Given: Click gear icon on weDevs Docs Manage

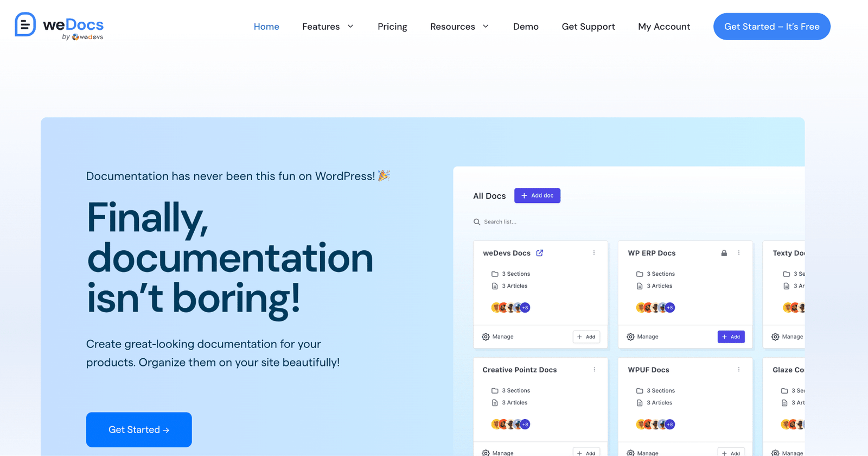Looking at the screenshot, I should click(x=486, y=337).
